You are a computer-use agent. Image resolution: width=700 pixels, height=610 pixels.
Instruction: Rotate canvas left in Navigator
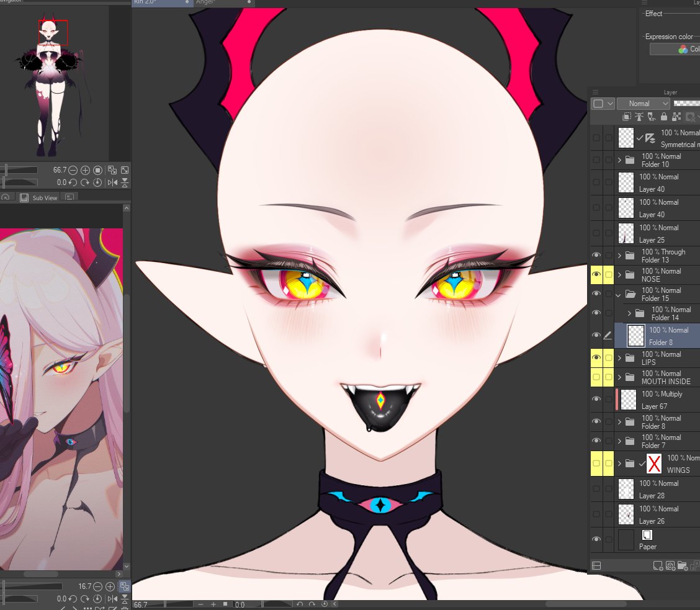tap(73, 182)
